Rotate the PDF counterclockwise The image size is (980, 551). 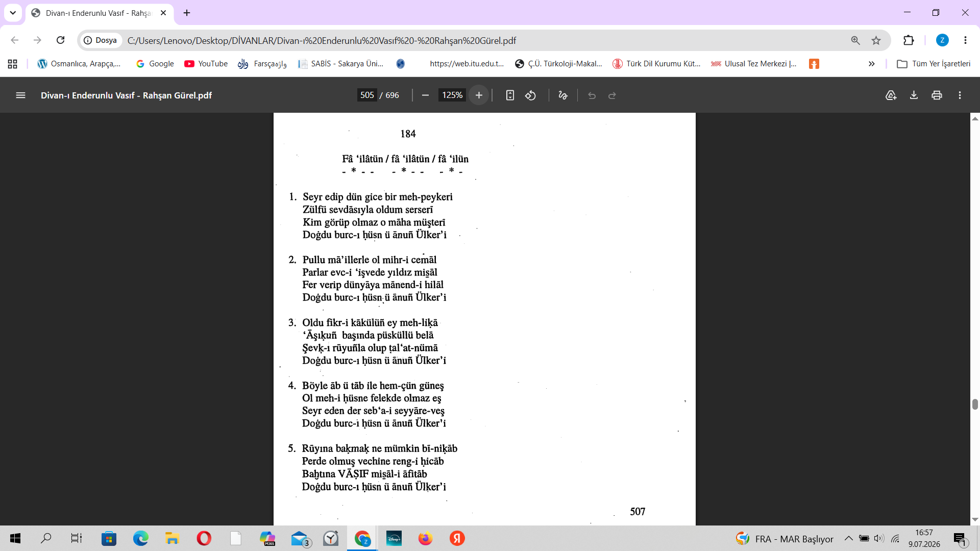point(531,95)
